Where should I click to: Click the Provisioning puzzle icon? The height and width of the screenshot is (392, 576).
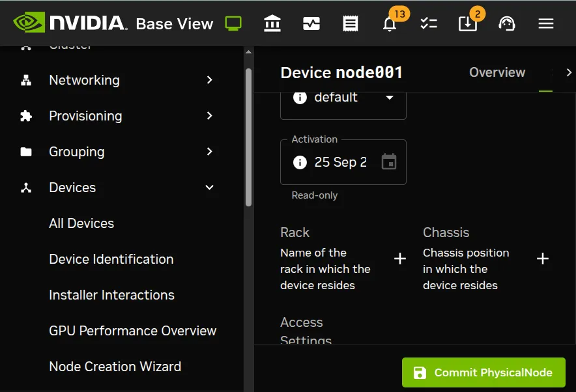point(26,116)
